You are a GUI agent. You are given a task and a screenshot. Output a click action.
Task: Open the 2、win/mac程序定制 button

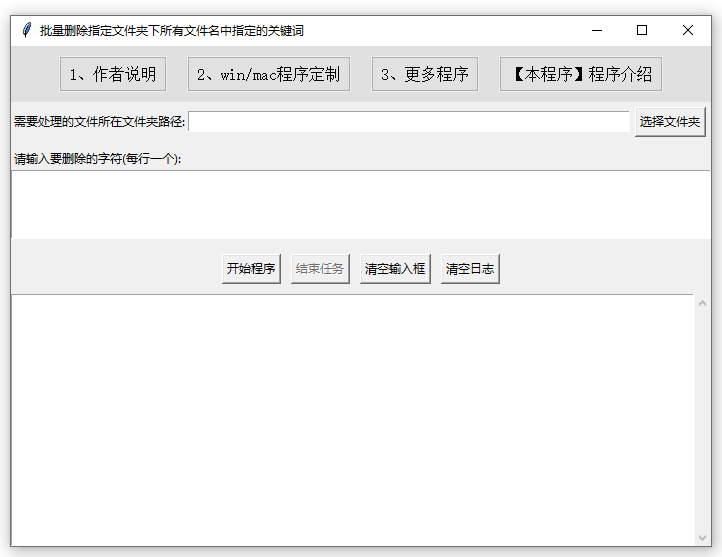[x=269, y=74]
